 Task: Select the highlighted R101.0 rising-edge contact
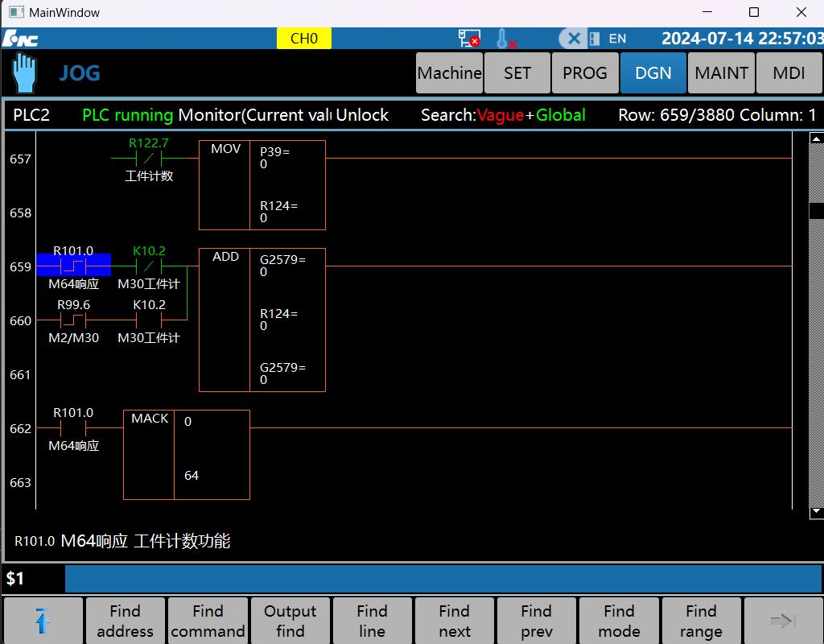coord(73,265)
